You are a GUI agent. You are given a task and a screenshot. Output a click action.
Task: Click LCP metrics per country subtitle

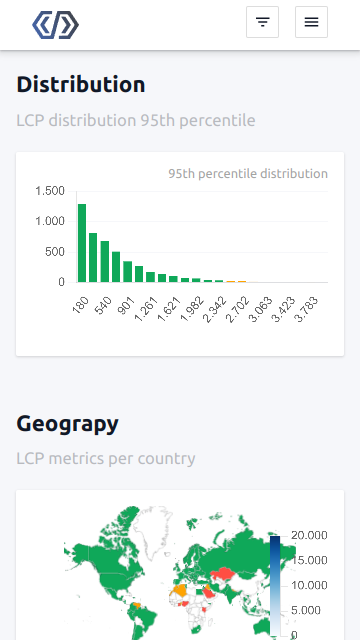pos(106,458)
